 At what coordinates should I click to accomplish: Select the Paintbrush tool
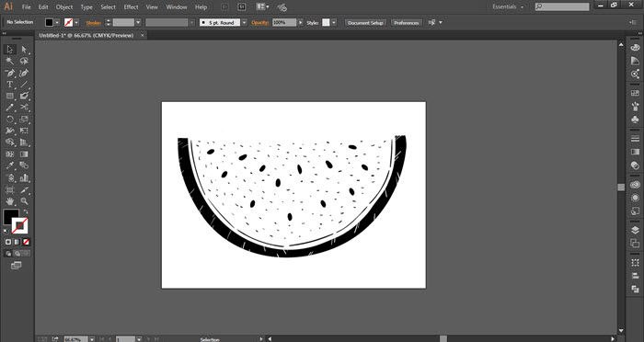click(24, 96)
